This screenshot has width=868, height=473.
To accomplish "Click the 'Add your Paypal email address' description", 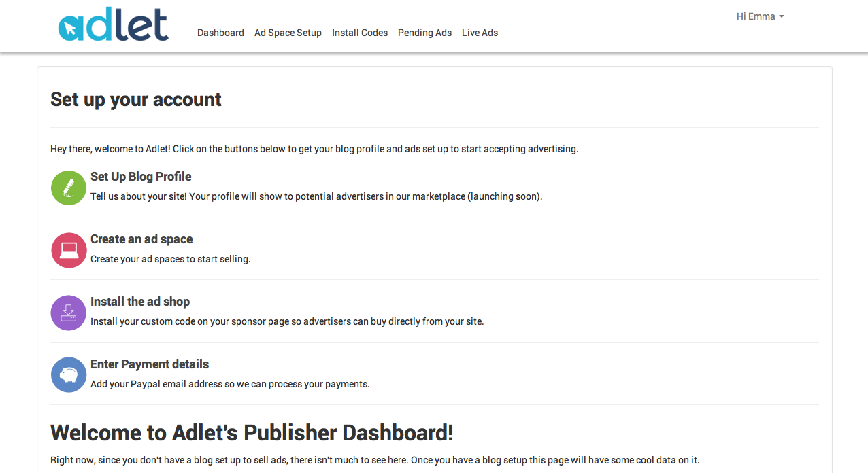I will 230,384.
